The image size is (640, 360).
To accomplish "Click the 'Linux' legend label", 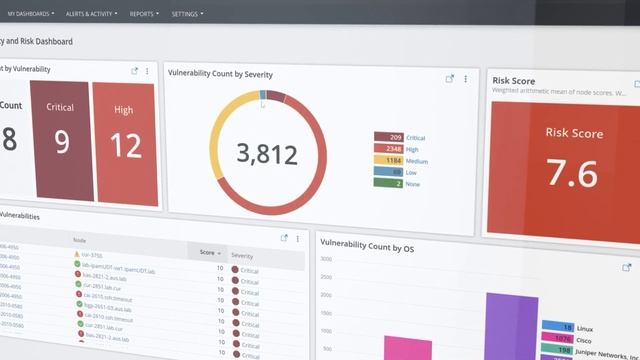I will click(x=585, y=329).
